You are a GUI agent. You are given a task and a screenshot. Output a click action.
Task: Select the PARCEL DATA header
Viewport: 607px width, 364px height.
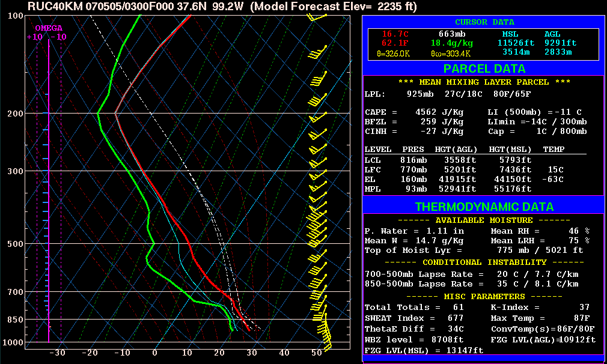(x=483, y=68)
